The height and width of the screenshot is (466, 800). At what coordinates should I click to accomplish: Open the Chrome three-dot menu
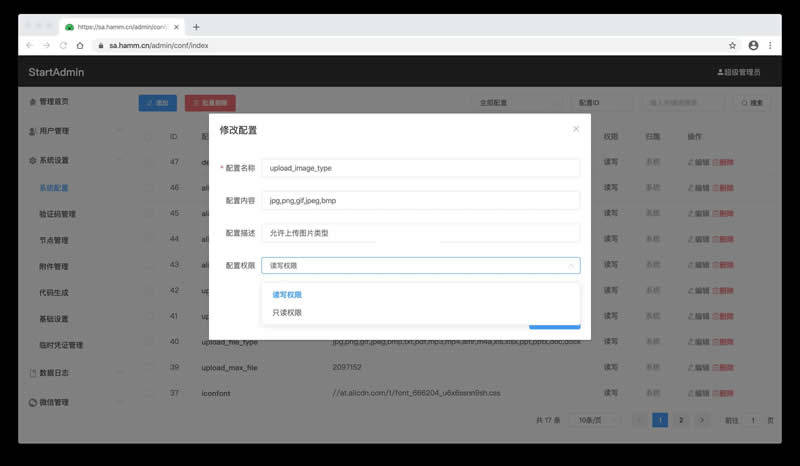point(770,45)
